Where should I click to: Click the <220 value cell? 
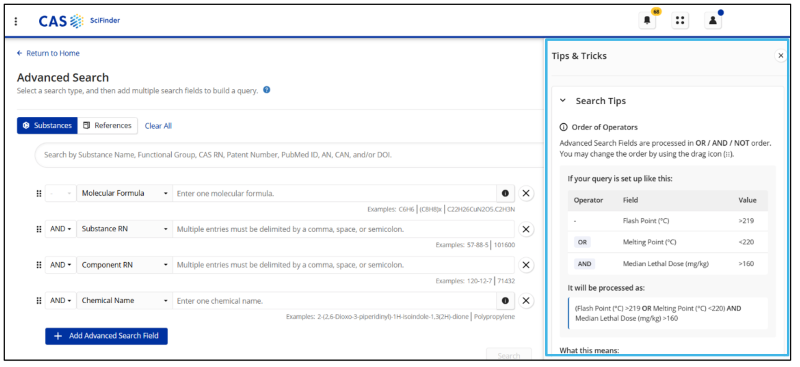[746, 242]
